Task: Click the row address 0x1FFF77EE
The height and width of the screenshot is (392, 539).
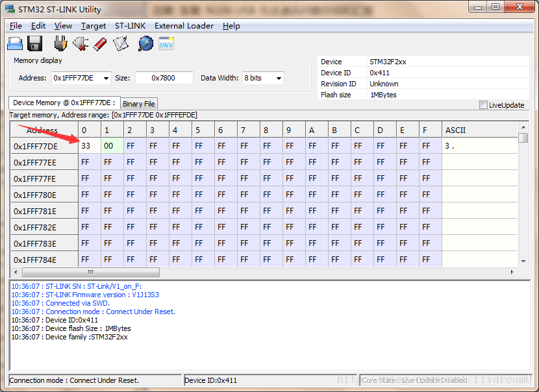Action: (44, 162)
